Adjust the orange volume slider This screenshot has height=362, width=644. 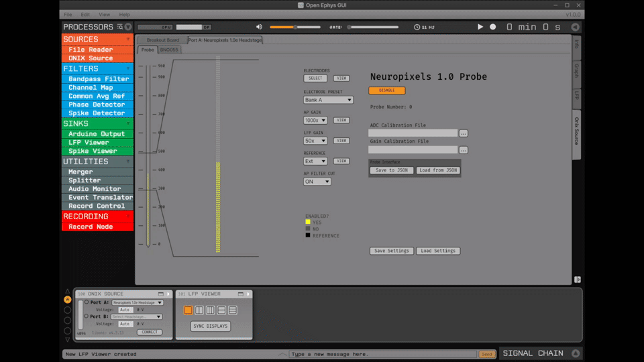coord(295,27)
